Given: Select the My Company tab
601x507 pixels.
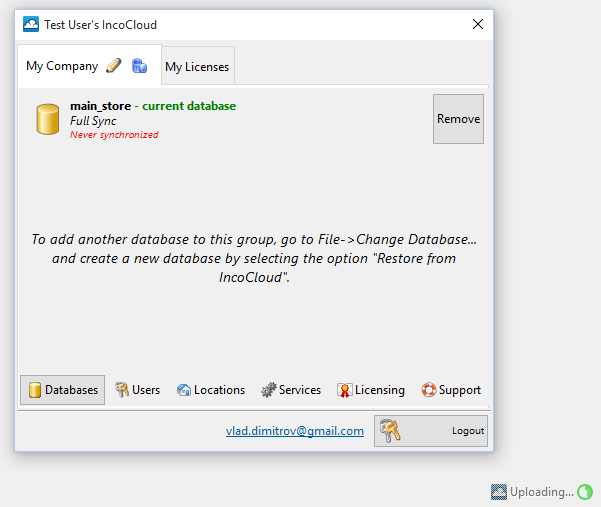Looking at the screenshot, I should (x=89, y=66).
